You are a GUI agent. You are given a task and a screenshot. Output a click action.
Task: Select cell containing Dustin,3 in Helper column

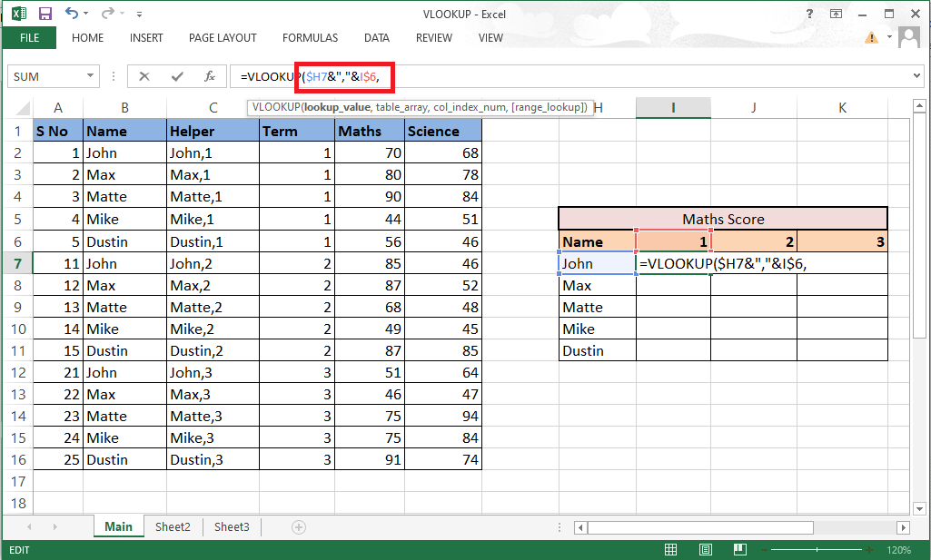pos(210,460)
